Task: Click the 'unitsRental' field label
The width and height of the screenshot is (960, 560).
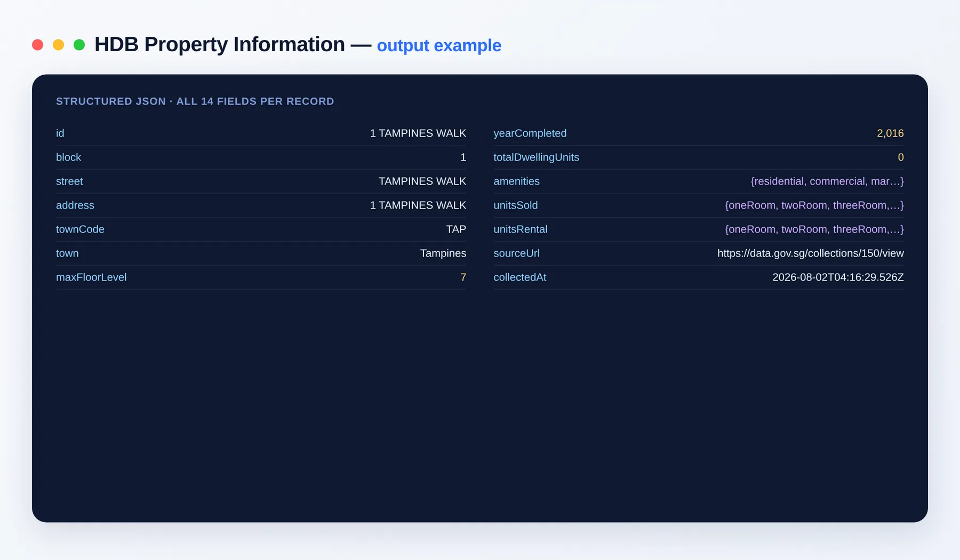Action: (521, 229)
